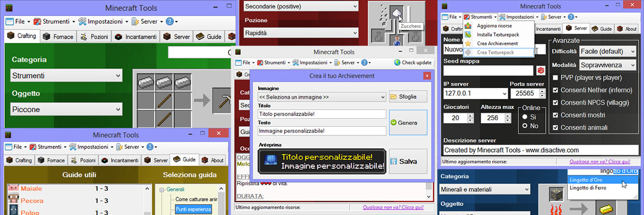644x215 pixels.
Task: Click the Salva button
Action: [x=408, y=161]
